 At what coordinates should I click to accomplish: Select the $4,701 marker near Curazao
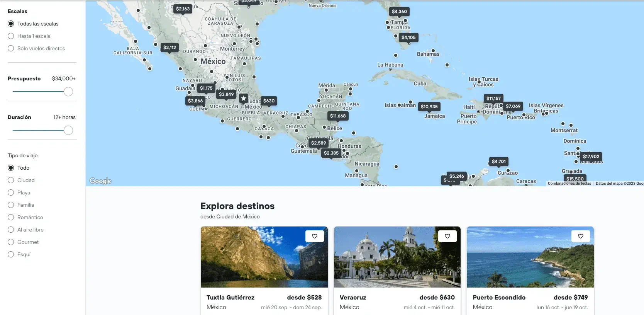click(498, 162)
